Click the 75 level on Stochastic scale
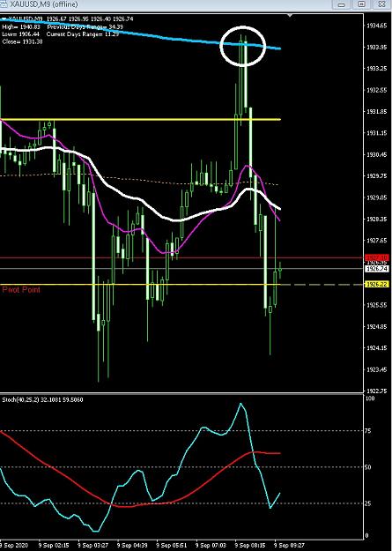Image resolution: width=392 pixels, height=551 pixels. 367,431
